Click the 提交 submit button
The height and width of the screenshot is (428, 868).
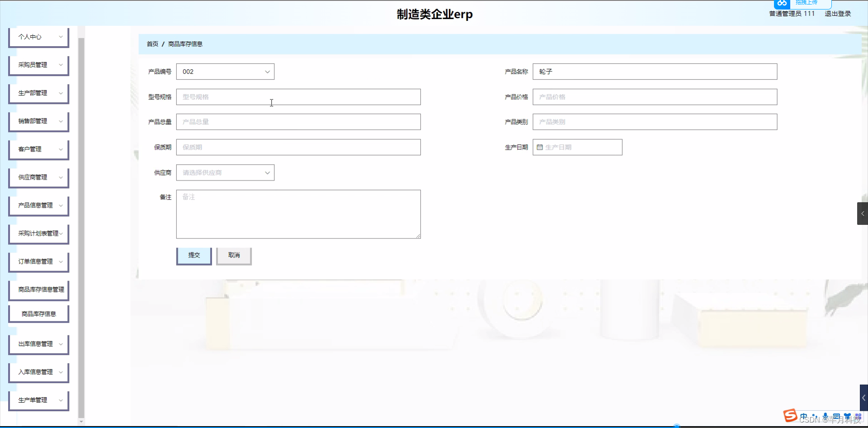(193, 255)
